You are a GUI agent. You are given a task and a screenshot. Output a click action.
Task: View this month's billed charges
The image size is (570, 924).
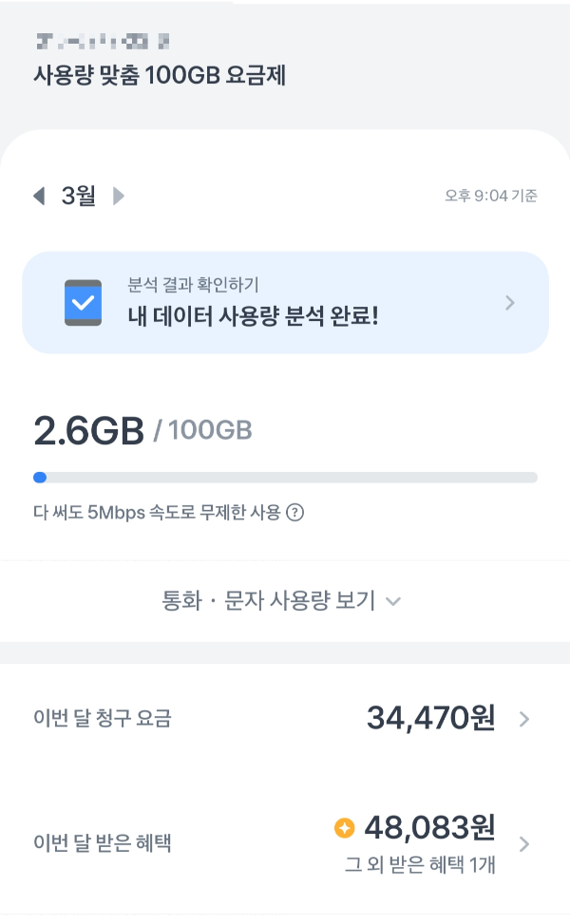point(285,719)
